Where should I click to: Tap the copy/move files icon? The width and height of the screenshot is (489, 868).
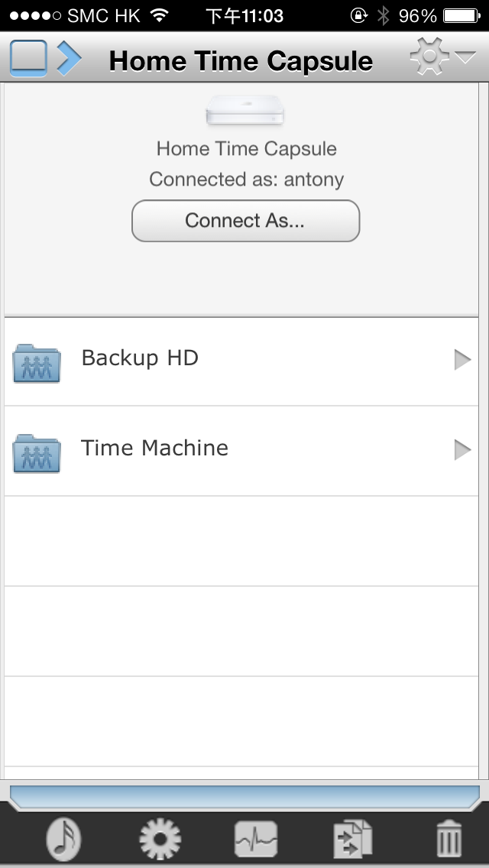click(353, 839)
